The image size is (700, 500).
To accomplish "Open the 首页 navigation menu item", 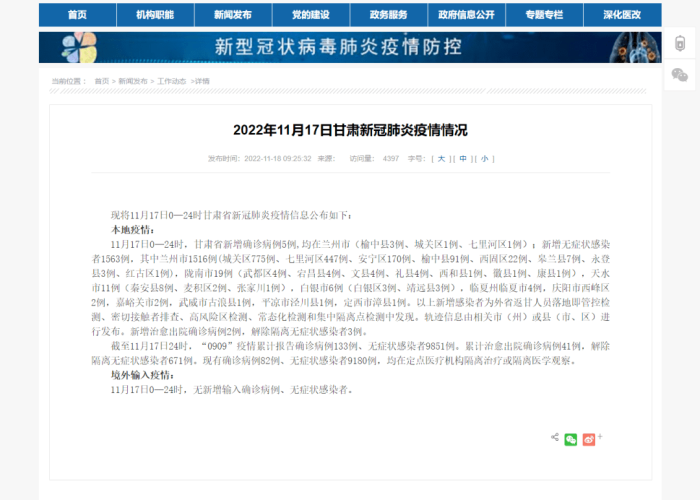I will [77, 15].
